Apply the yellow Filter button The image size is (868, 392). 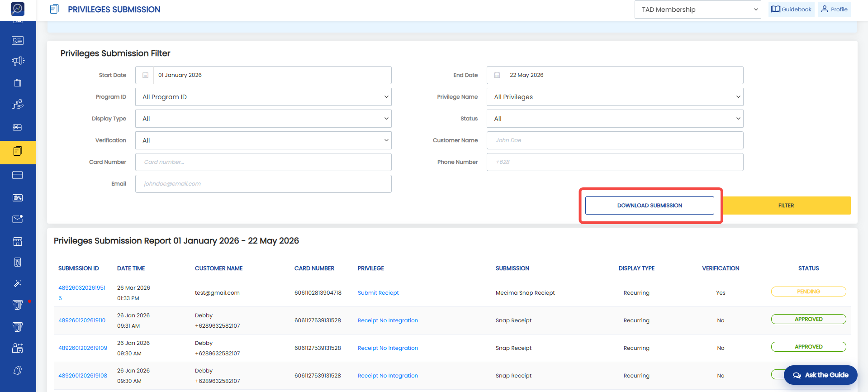pos(786,206)
